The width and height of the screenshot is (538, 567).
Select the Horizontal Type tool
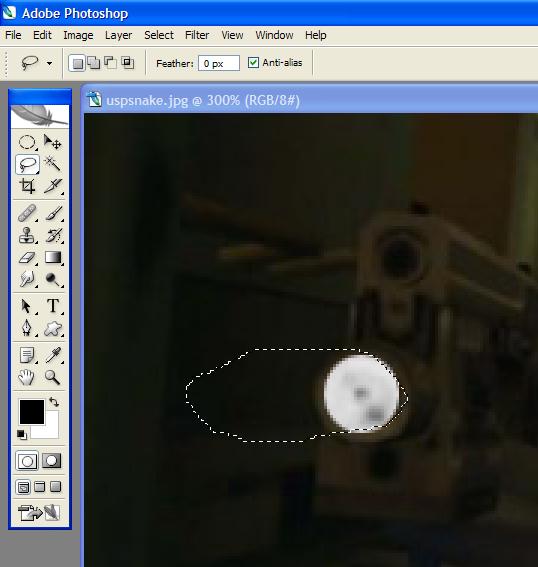[53, 306]
